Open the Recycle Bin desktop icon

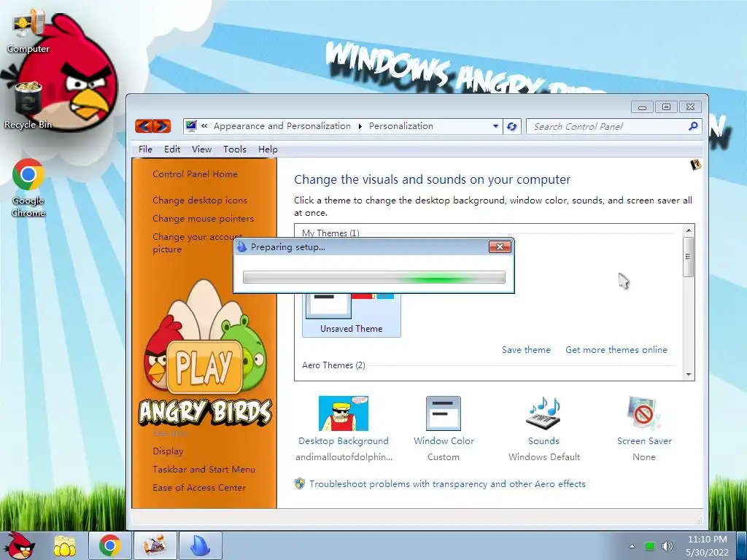(x=28, y=106)
